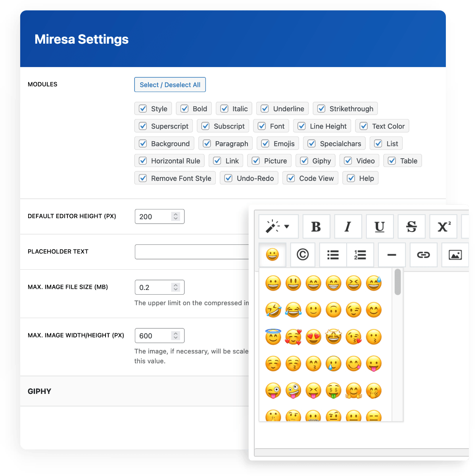Toggle the Picture module checkbox
Viewport: 476px width, 476px height.
click(x=256, y=161)
